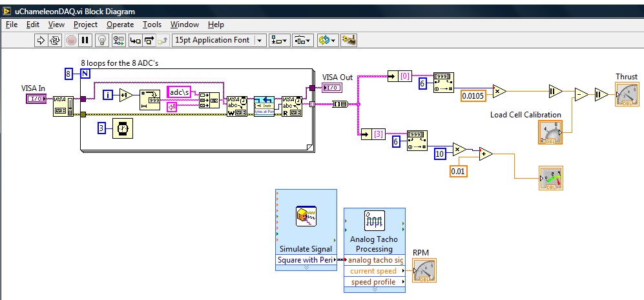This screenshot has height=300, width=644.
Task: Click the Run Continuously button
Action: pos(55,40)
